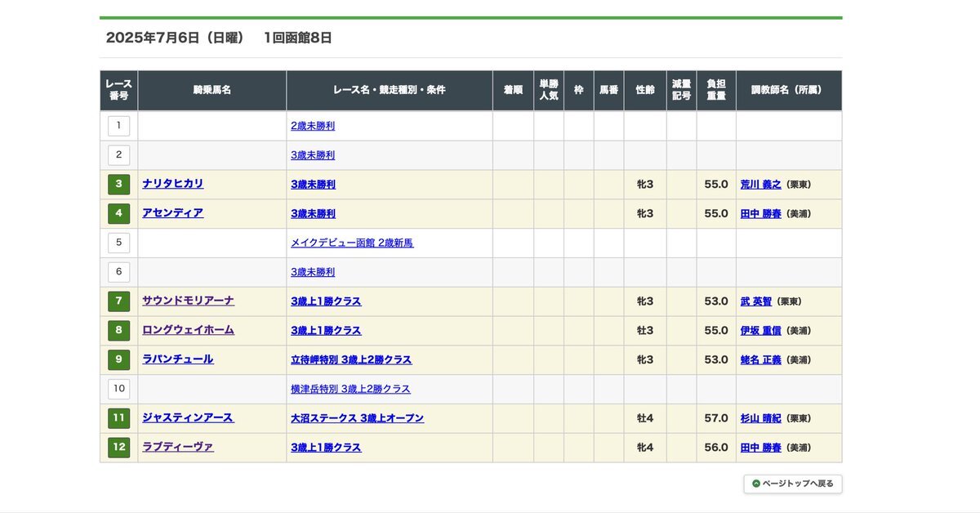Click the レース名・競走種別・条件 column header
980x513 pixels.
(390, 91)
